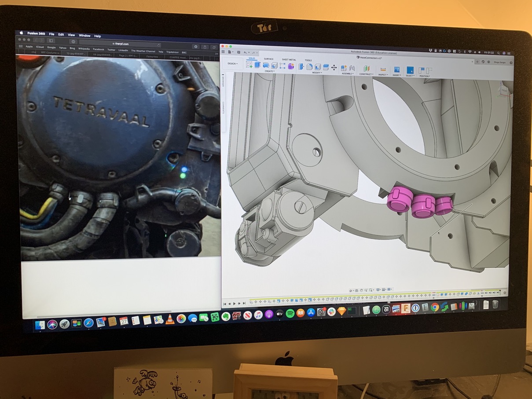The height and width of the screenshot is (399, 532).
Task: Switch to the Tools tab
Action: click(308, 60)
